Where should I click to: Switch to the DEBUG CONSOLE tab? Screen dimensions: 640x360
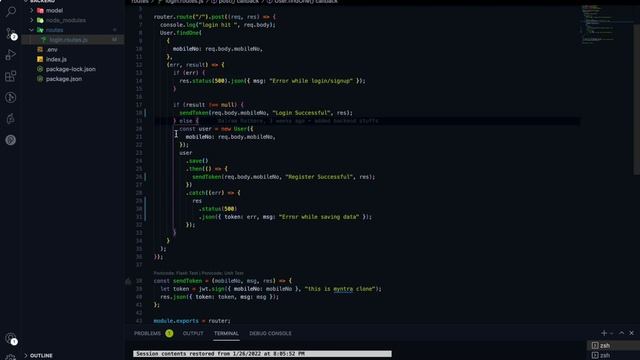point(270,333)
